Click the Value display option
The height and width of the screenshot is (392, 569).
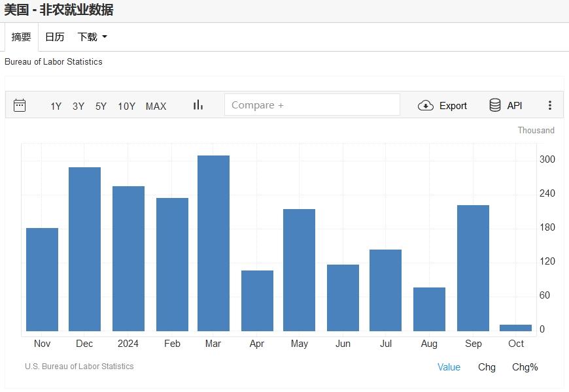[x=449, y=367]
